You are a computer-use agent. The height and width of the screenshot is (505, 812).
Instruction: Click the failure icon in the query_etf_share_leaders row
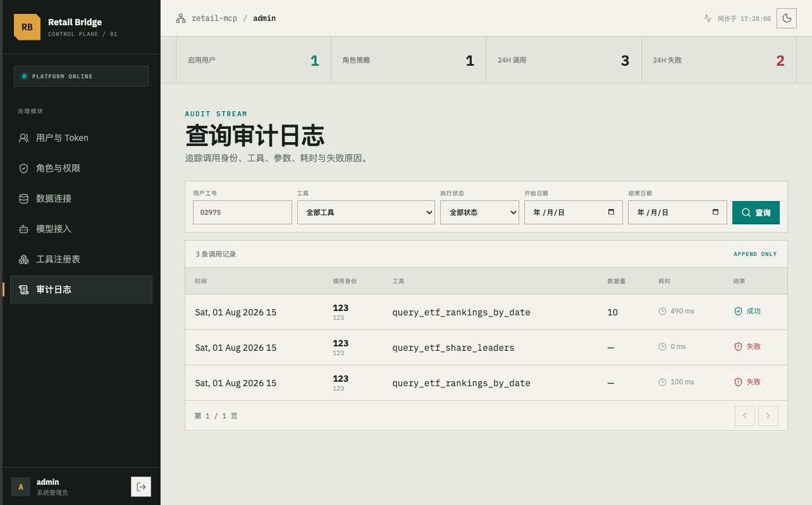(737, 347)
